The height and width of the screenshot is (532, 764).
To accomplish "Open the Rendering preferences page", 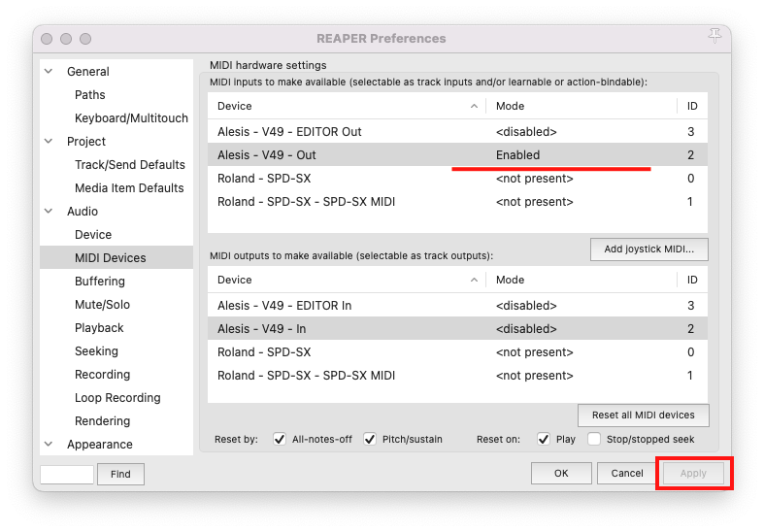I will (102, 421).
